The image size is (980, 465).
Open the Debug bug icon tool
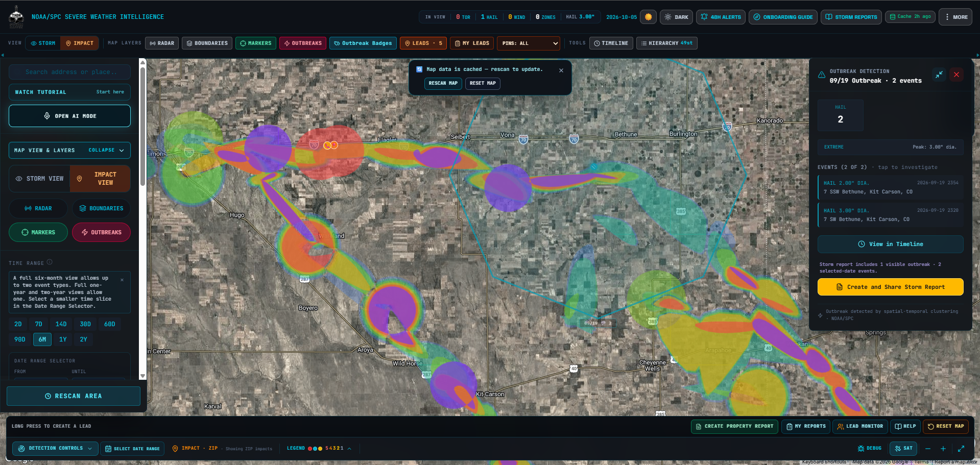click(870, 449)
